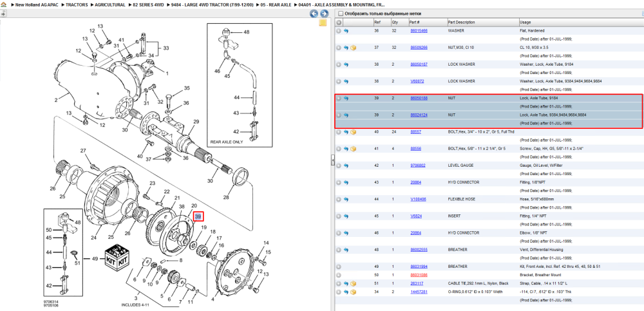Go to previous illustration with left arrow
Screen dimensions: 644x311
tap(314, 14)
